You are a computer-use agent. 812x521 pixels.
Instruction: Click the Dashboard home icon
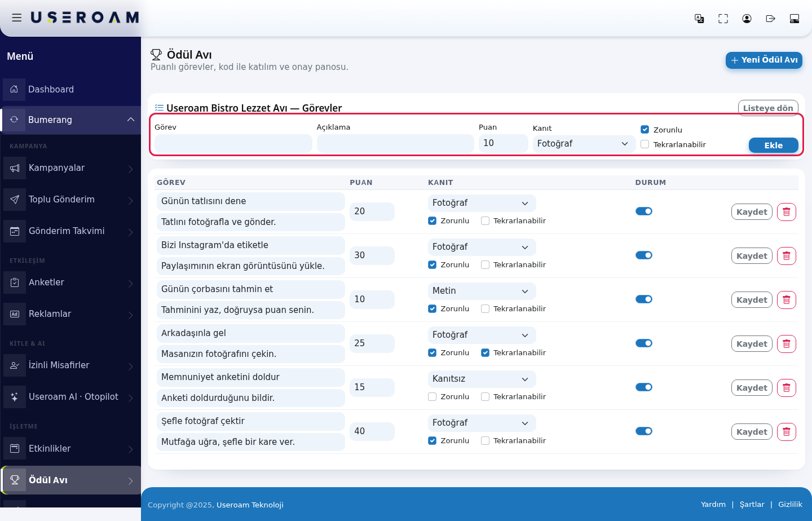pyautogui.click(x=14, y=89)
